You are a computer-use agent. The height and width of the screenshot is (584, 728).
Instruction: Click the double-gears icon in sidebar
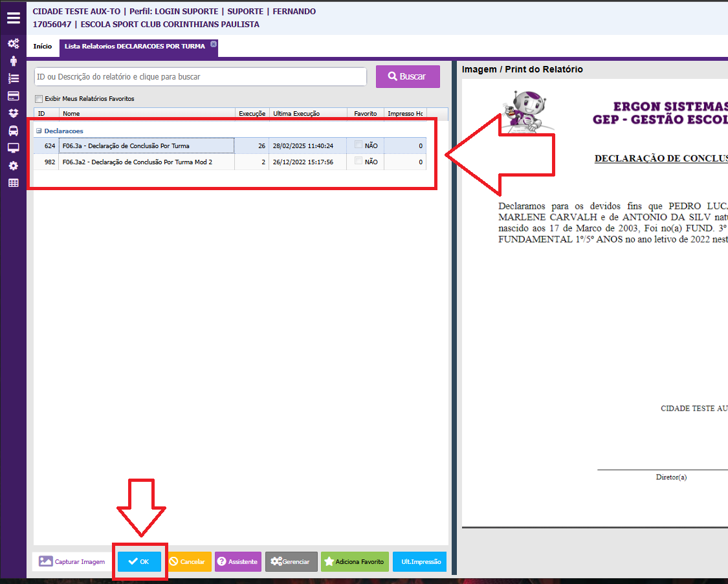13,44
